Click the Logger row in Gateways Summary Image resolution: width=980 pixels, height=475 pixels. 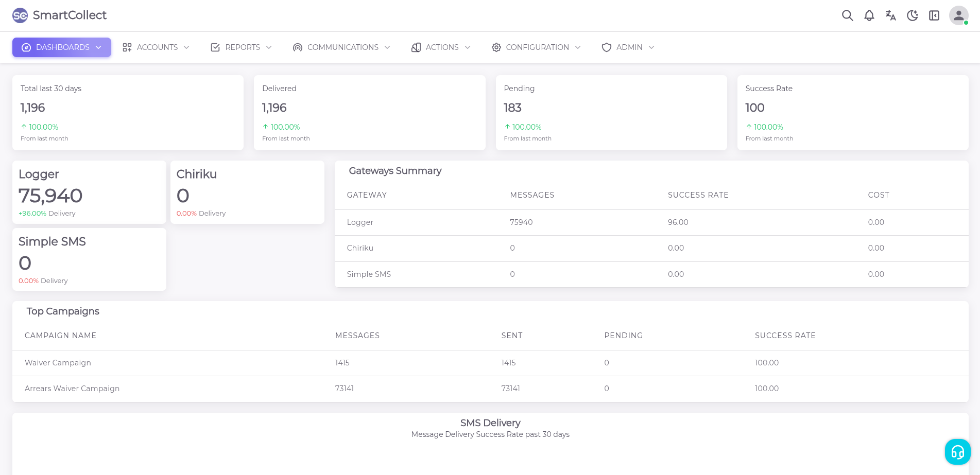[360, 222]
